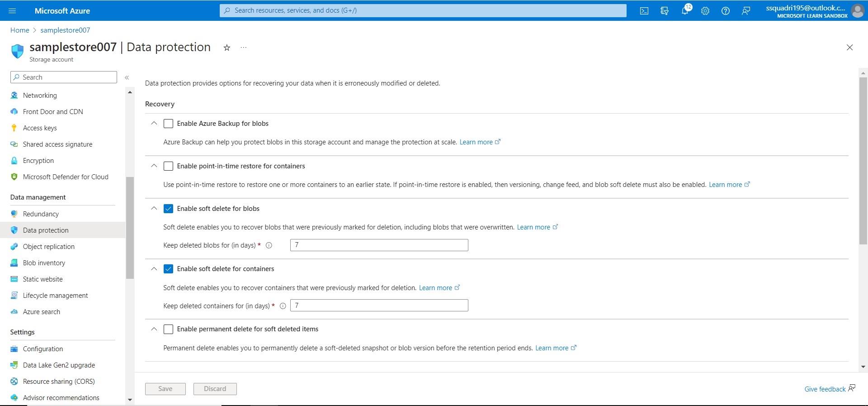Click the Redundancy globe icon
868x406 pixels.
tap(14, 214)
